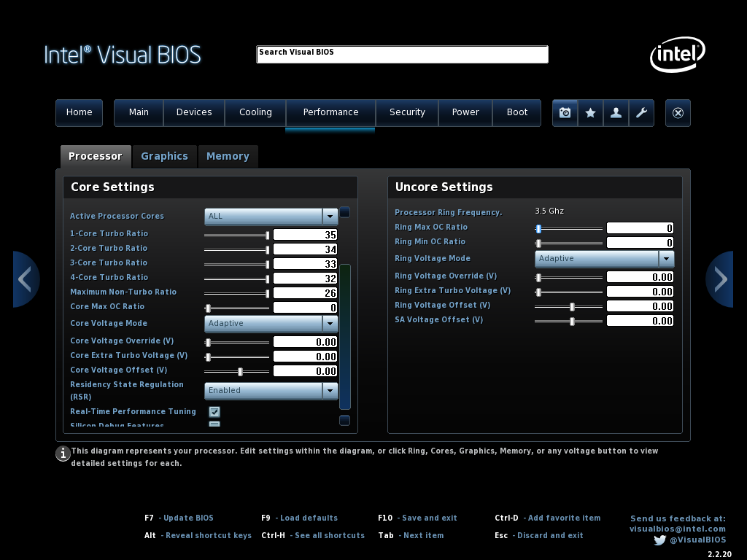Click Core Max OC Ratio slider handle
747x560 pixels.
[208, 308]
